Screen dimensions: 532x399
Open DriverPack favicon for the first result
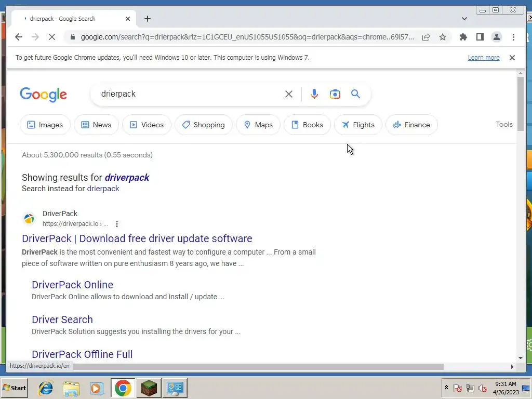(x=29, y=219)
